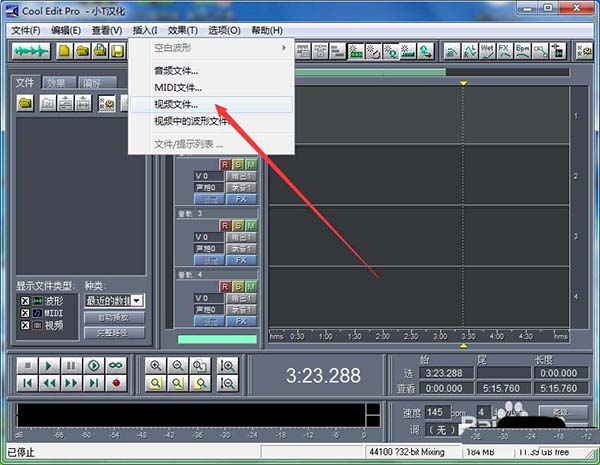Screen dimensions: 600x465
Task: Go to beginning transport button
Action: coord(27,383)
